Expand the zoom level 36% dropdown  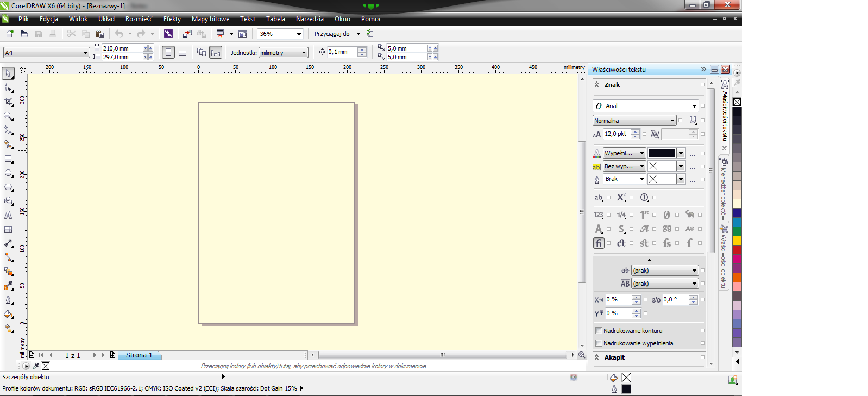pos(299,34)
